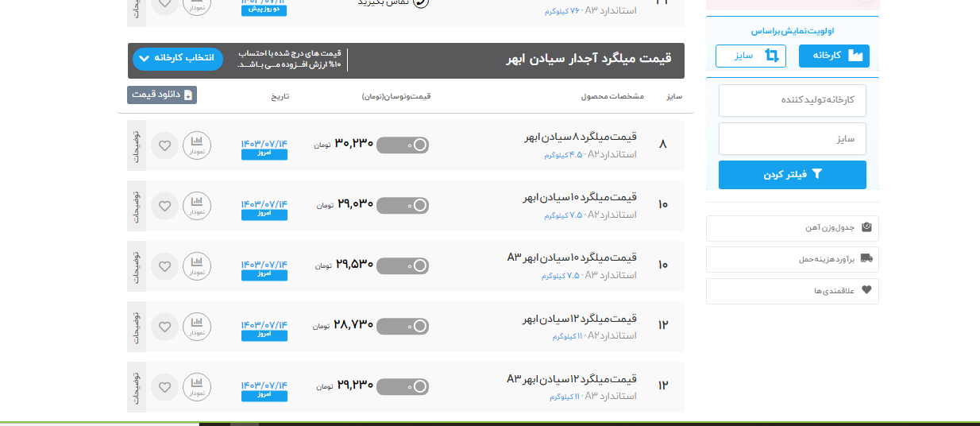The height and width of the screenshot is (426, 980).
Task: Toggle the switch beside the 29,530 price
Action: (x=403, y=265)
